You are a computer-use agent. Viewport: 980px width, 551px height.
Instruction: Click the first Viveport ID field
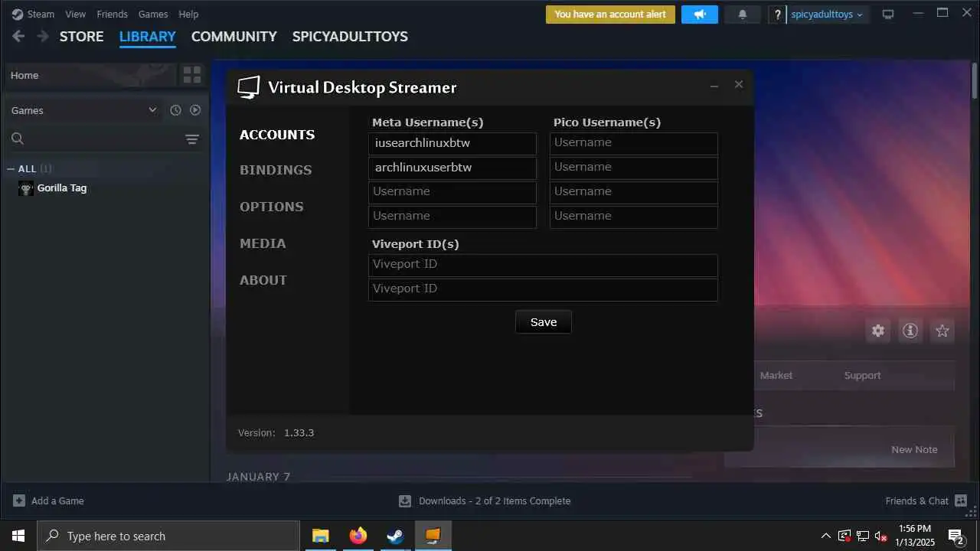pyautogui.click(x=543, y=265)
